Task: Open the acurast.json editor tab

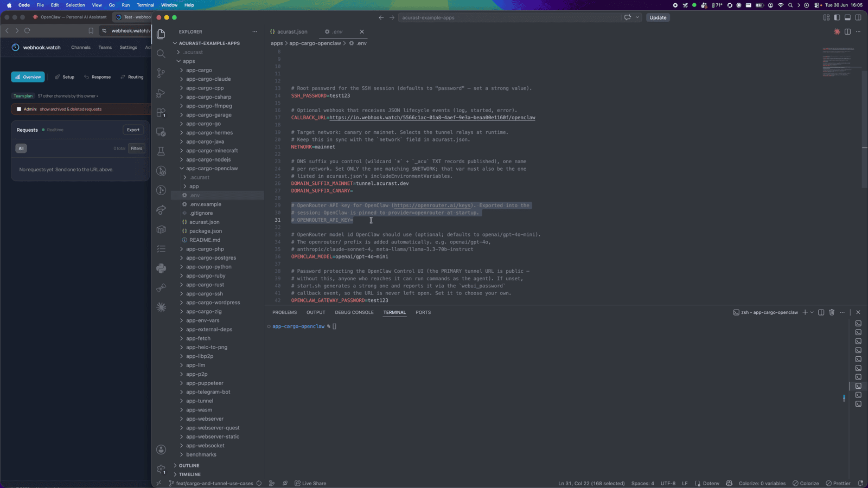Action: click(289, 31)
